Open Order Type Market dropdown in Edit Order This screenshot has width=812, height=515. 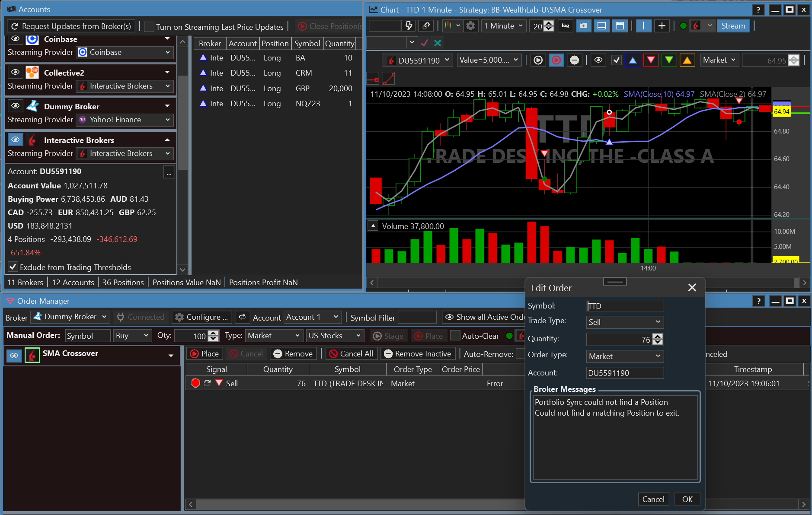(x=625, y=356)
